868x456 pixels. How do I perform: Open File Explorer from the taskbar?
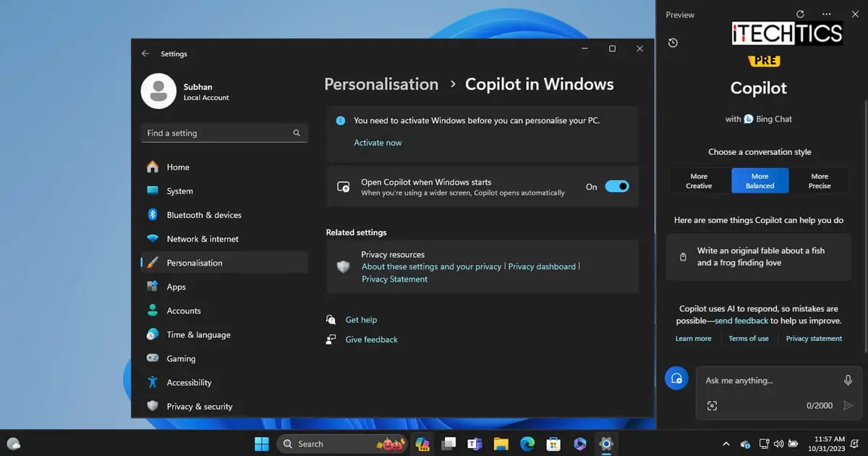[x=501, y=444]
